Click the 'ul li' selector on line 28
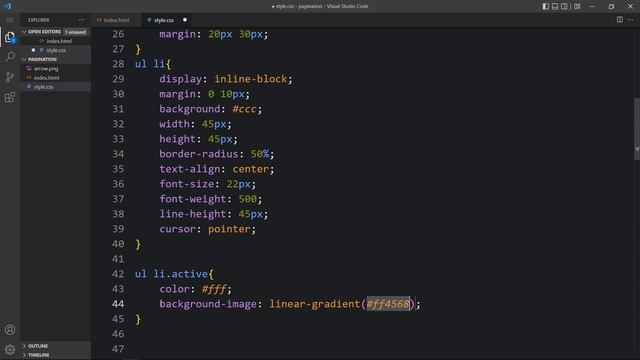Viewport: 640px width, 360px height. pos(150,64)
